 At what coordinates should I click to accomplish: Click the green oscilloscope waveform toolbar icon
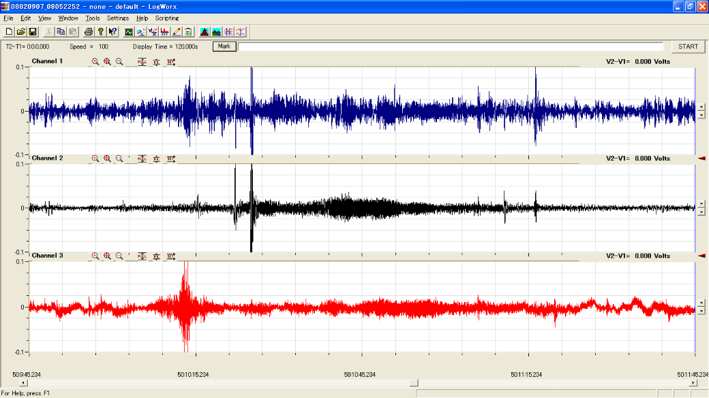pos(129,32)
